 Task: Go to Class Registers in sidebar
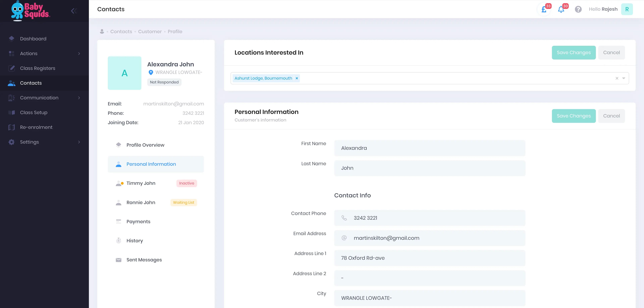click(38, 68)
